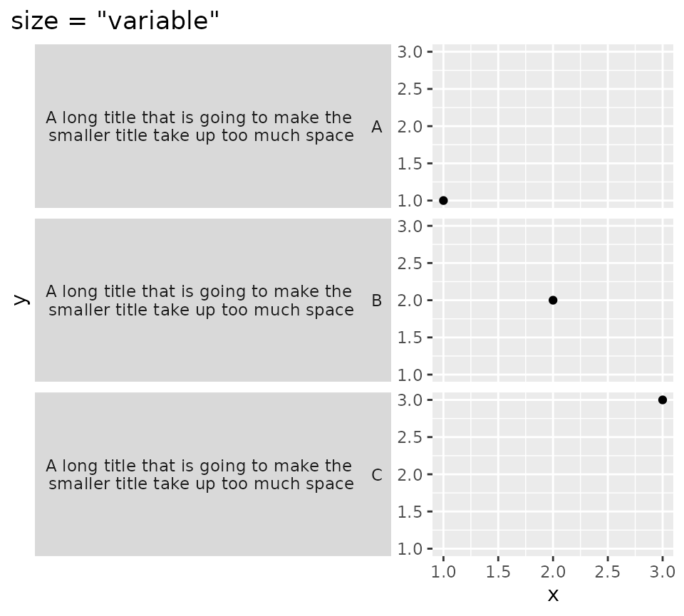Select the strip label letter B
Screen dimensions: 684x616
(377, 301)
